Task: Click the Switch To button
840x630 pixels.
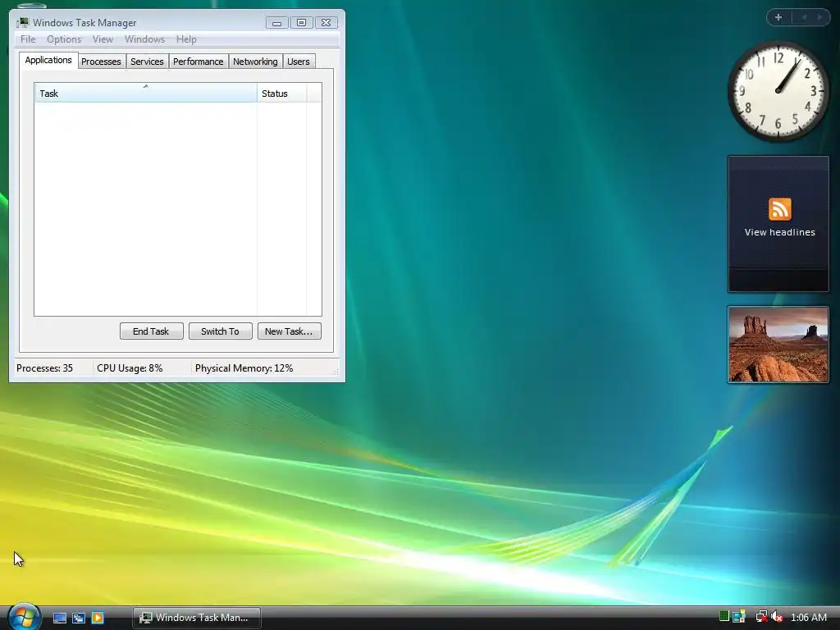Action: click(x=220, y=331)
